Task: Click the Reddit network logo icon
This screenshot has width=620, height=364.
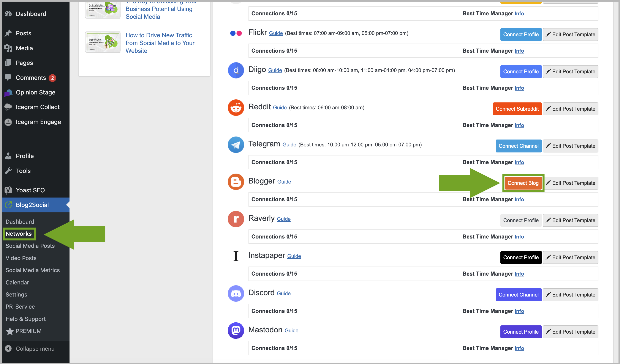Action: pos(236,108)
